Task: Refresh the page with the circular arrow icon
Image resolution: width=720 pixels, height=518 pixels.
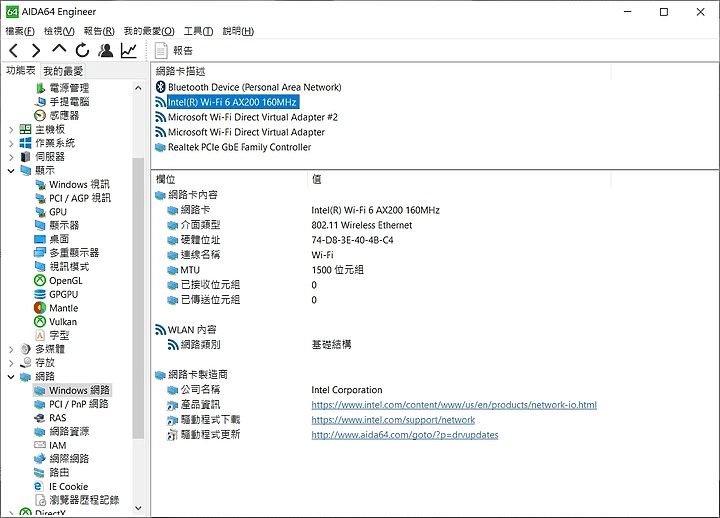Action: point(82,50)
